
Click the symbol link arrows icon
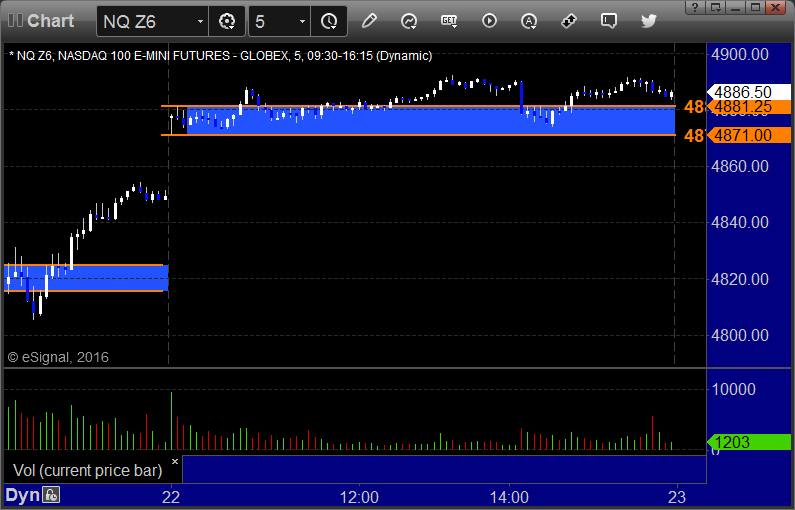pos(569,21)
